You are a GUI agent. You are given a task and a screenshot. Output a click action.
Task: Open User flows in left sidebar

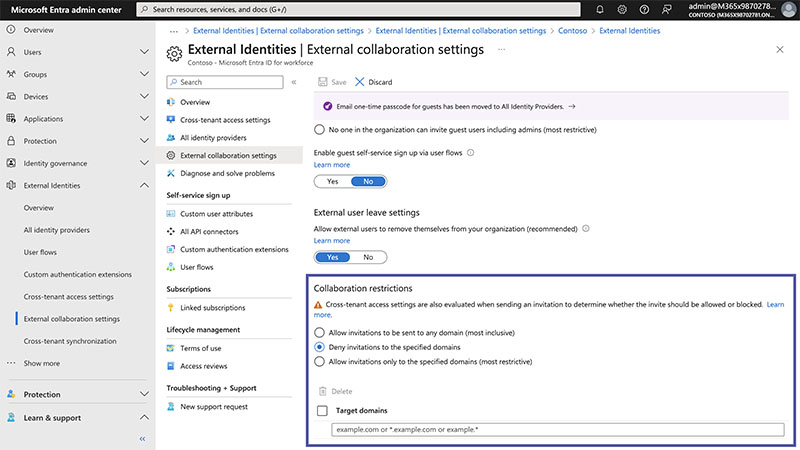[x=40, y=252]
